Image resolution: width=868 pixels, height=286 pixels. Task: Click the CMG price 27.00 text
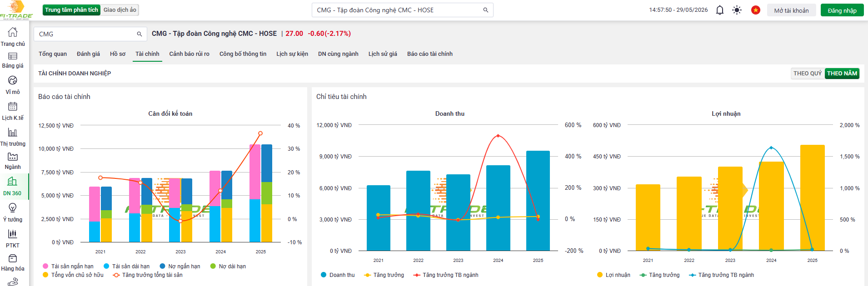(294, 34)
